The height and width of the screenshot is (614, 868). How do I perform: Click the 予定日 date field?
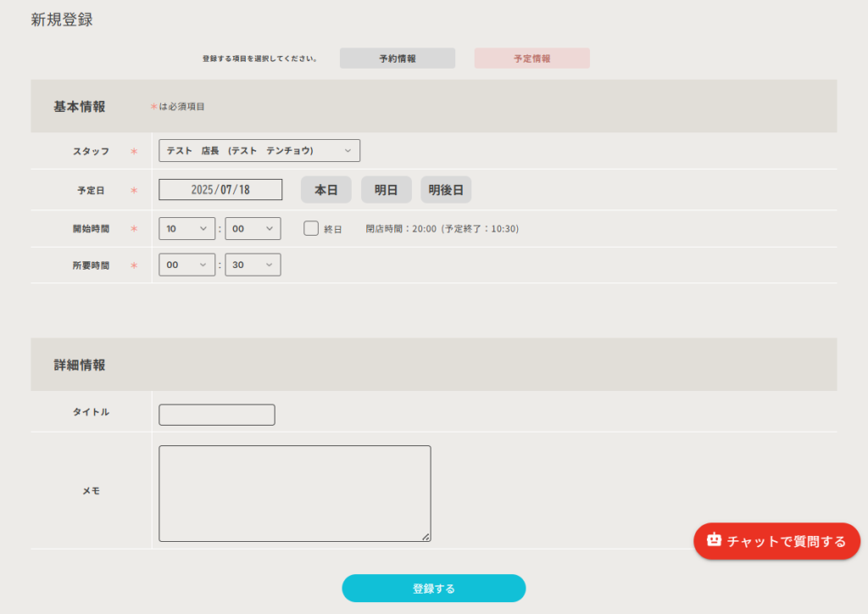coord(220,190)
